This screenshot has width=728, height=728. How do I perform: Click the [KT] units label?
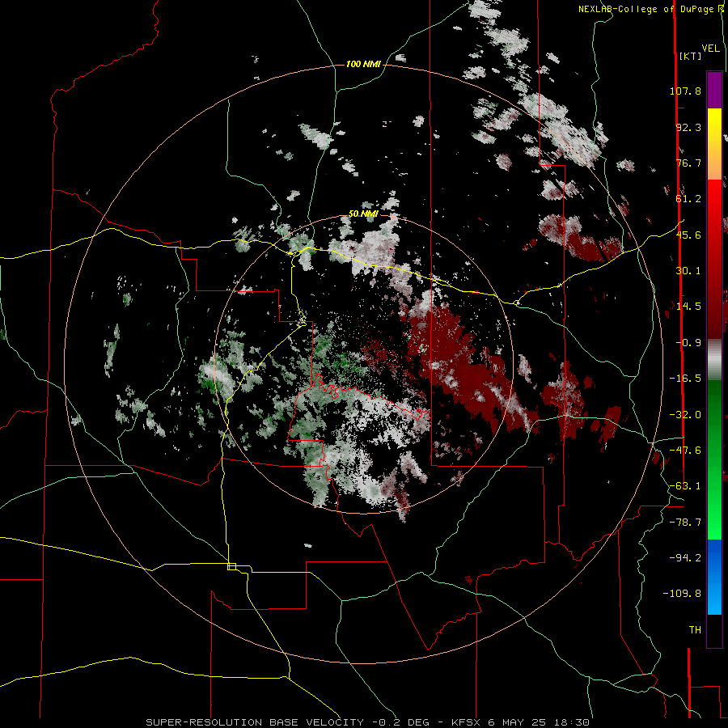click(x=690, y=56)
